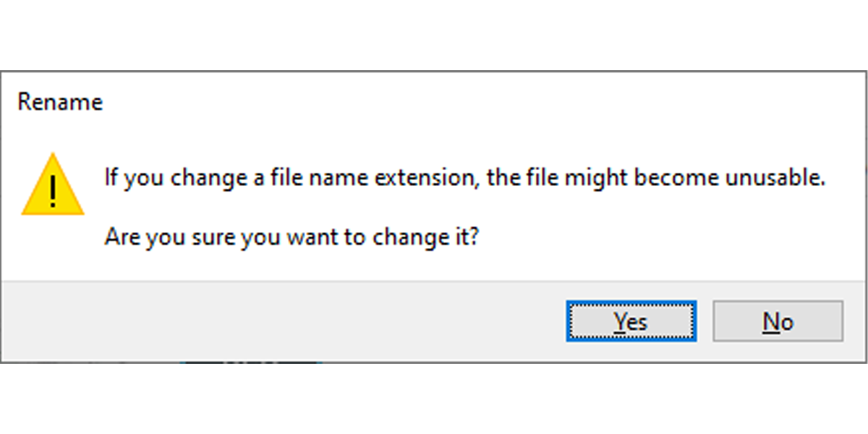Image resolution: width=868 pixels, height=434 pixels.
Task: Confirm the extension change with Yes
Action: [631, 321]
